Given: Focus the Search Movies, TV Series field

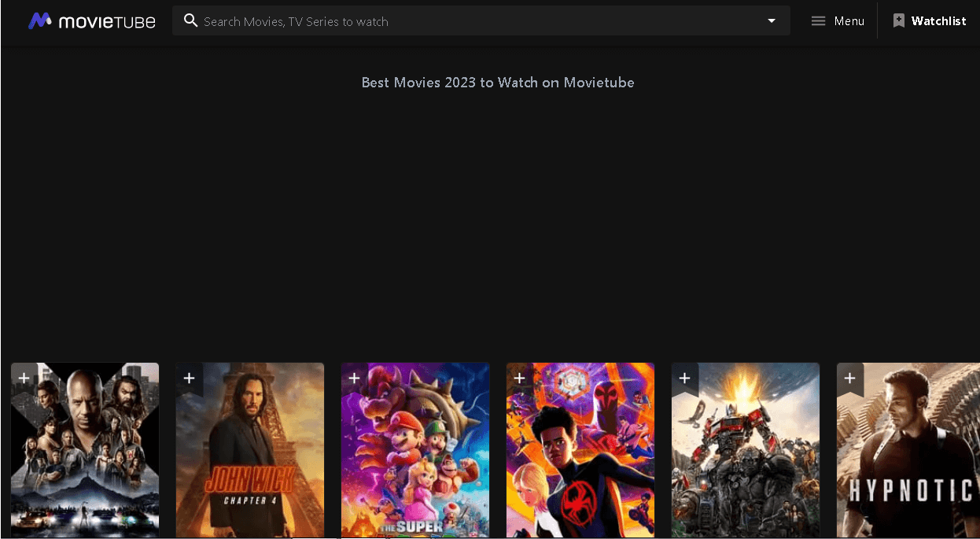Looking at the screenshot, I should pos(480,21).
